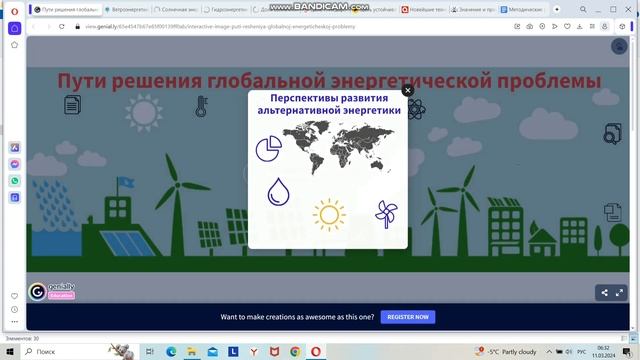Open the taskbar clock and calendar
The image size is (640, 360).
pos(604,351)
